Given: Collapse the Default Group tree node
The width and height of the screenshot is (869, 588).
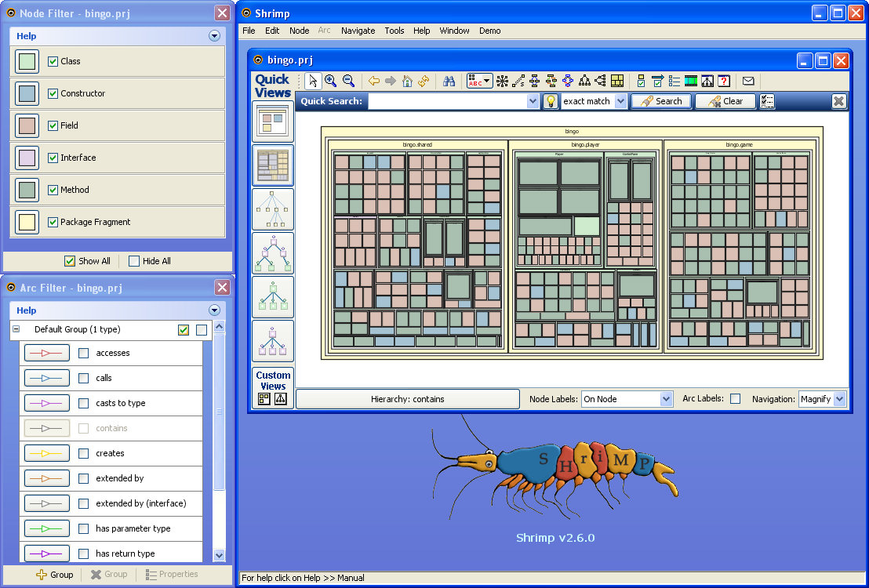Looking at the screenshot, I should 16,329.
